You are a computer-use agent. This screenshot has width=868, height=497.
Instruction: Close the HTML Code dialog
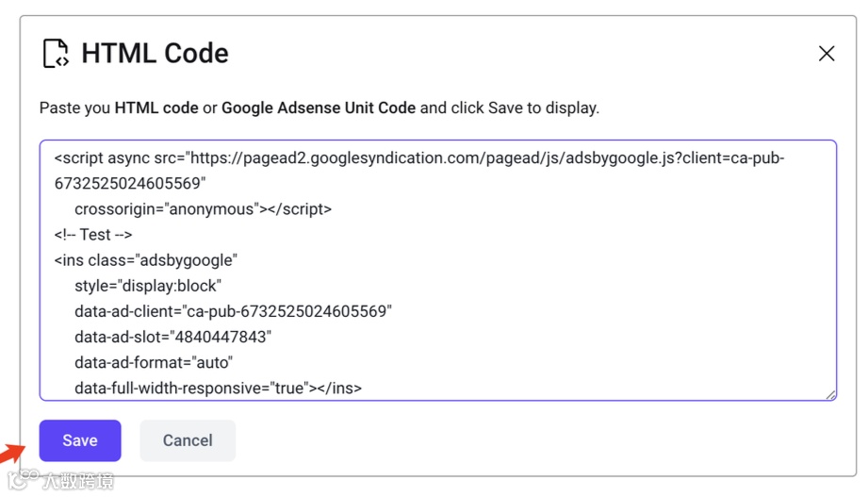827,54
